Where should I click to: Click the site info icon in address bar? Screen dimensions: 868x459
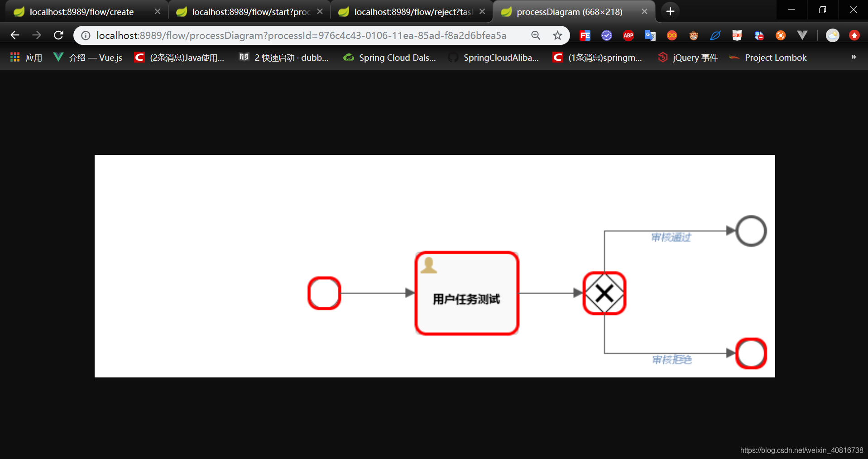point(86,35)
